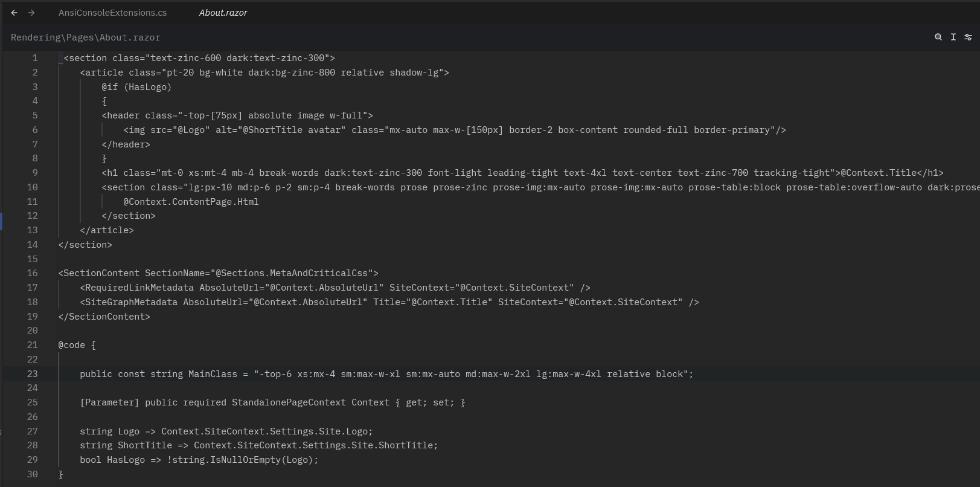The image size is (980, 487).
Task: Click the @code keyword
Action: click(x=72, y=345)
